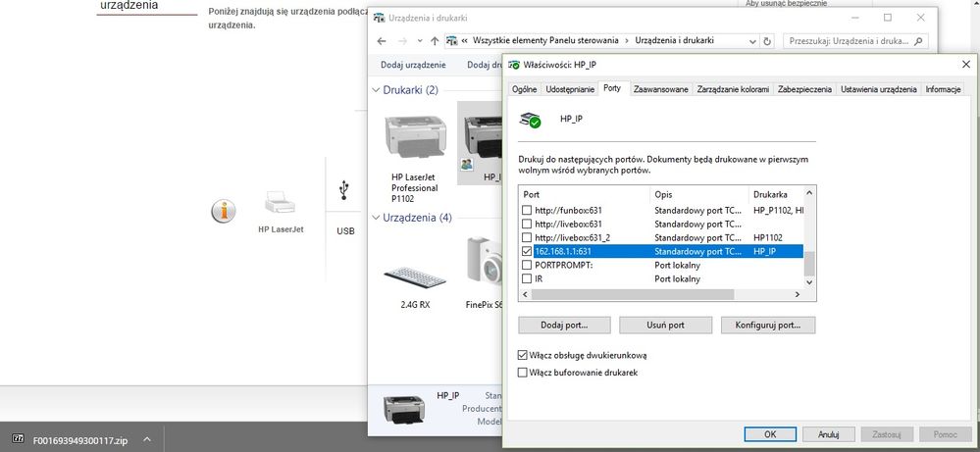Enable Włącz buforowanie drukarek checkbox
980x452 pixels.
(x=523, y=373)
